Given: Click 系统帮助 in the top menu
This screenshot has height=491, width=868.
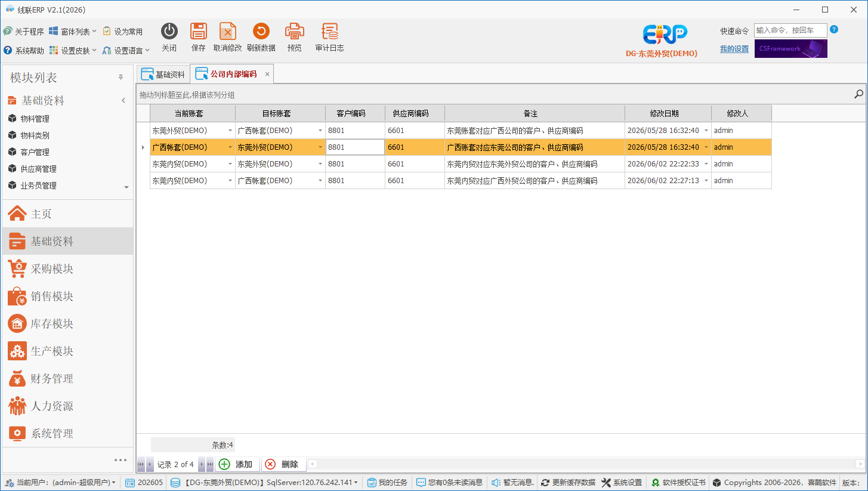Looking at the screenshot, I should 24,51.
